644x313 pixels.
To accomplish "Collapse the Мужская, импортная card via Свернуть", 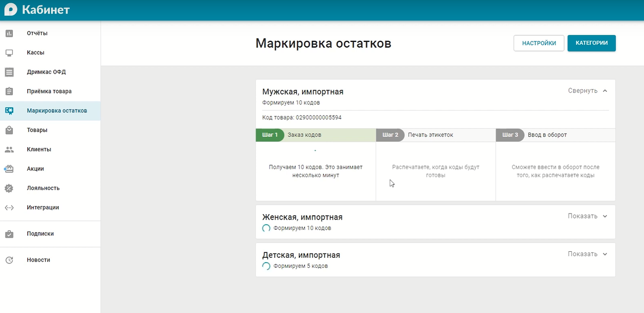I will pyautogui.click(x=587, y=91).
